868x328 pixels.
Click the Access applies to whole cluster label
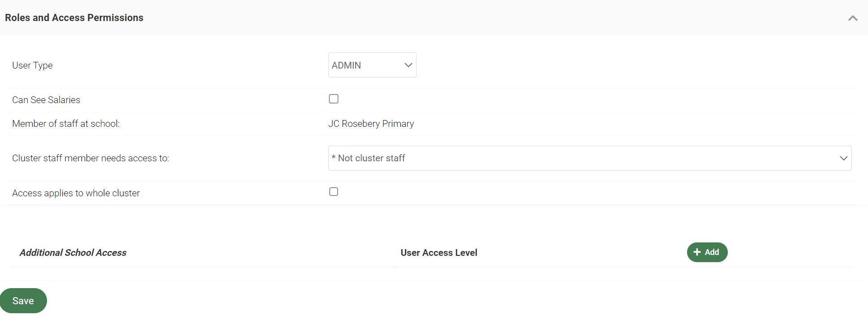[76, 193]
